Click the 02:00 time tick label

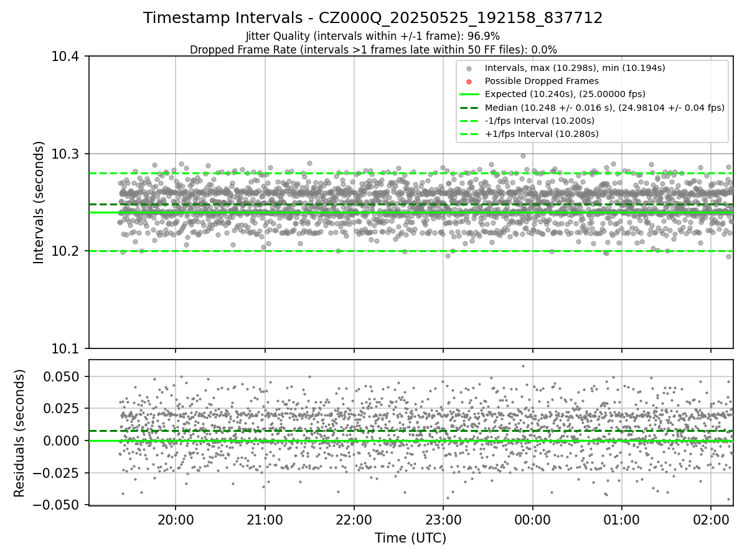coord(712,519)
